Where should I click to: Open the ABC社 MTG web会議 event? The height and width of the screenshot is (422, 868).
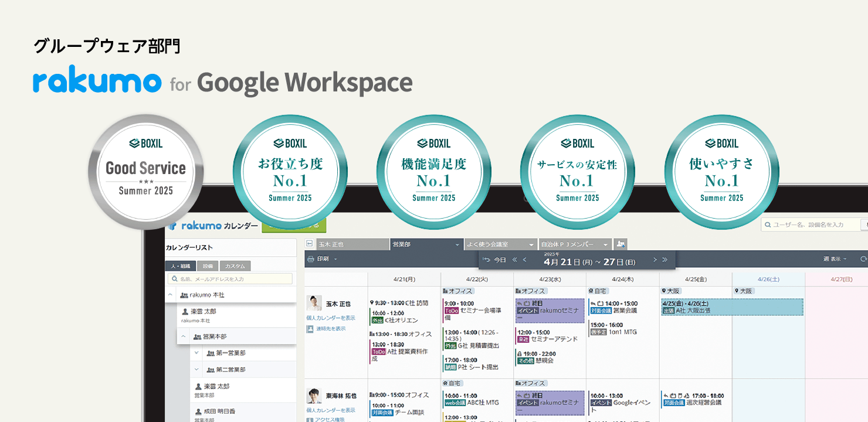pos(470,399)
